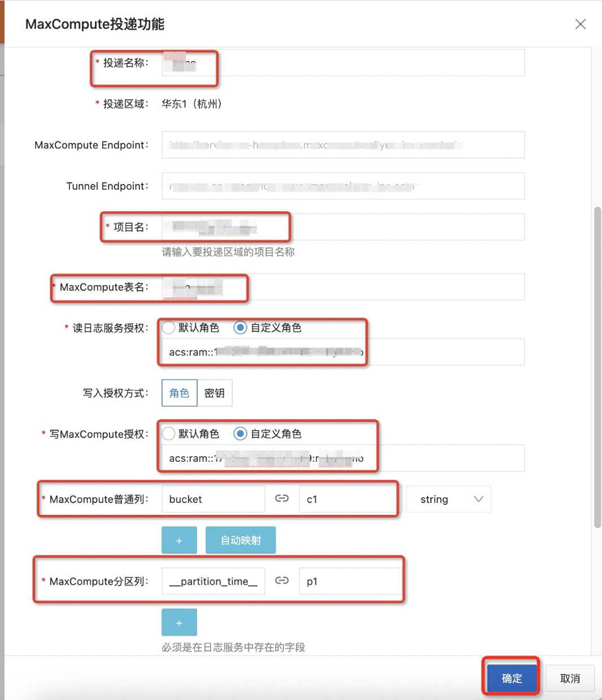Click the 请输入要投递区域的项目名称 hint text
The image size is (602, 700).
pyautogui.click(x=228, y=252)
